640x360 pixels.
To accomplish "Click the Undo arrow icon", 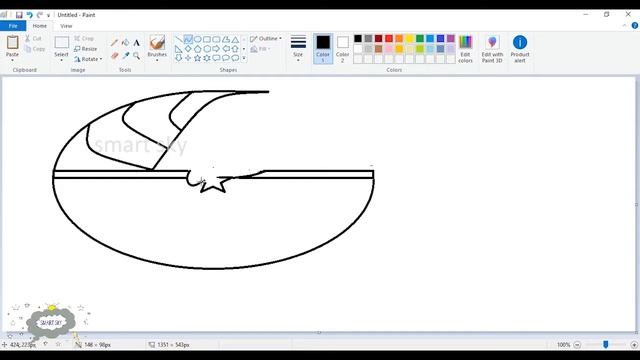I will tap(29, 15).
